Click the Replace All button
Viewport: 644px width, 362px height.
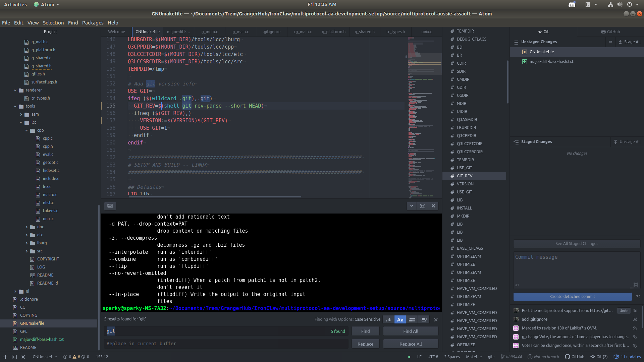click(x=411, y=344)
